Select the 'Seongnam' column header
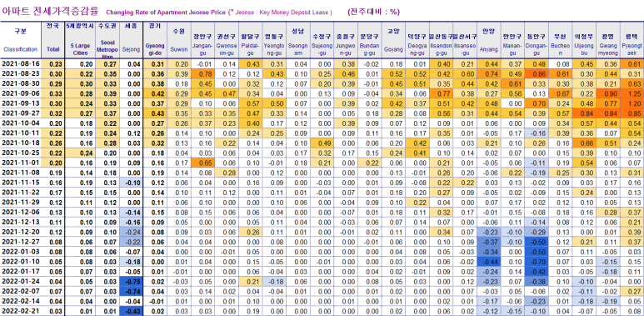644x316 pixels. [297, 40]
